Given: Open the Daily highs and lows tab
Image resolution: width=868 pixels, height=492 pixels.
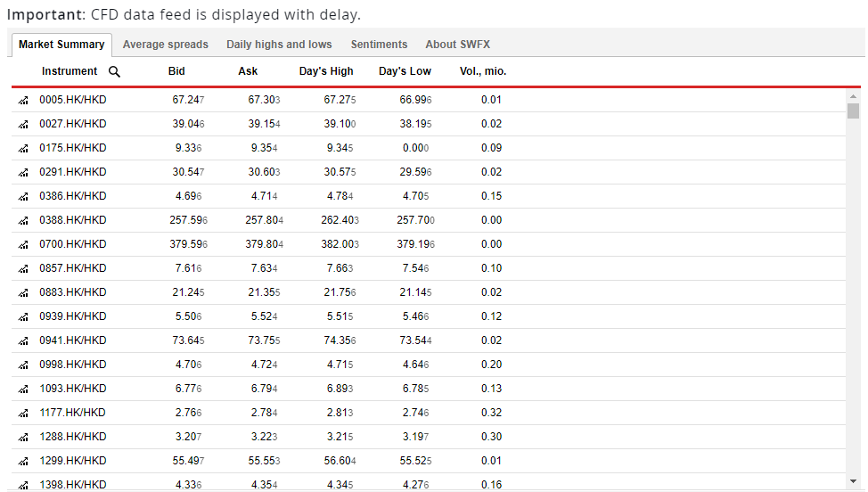Looking at the screenshot, I should (x=279, y=45).
